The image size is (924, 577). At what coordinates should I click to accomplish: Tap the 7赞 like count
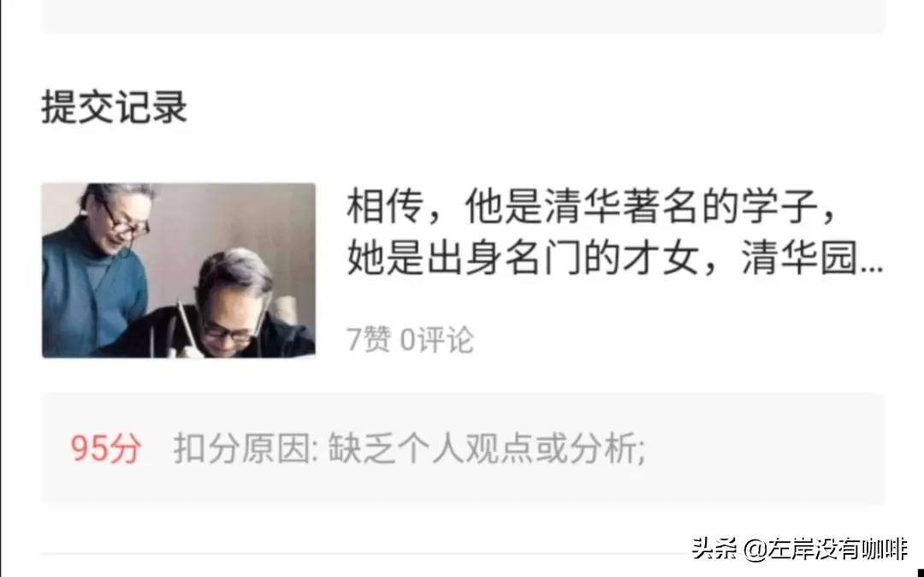point(368,340)
